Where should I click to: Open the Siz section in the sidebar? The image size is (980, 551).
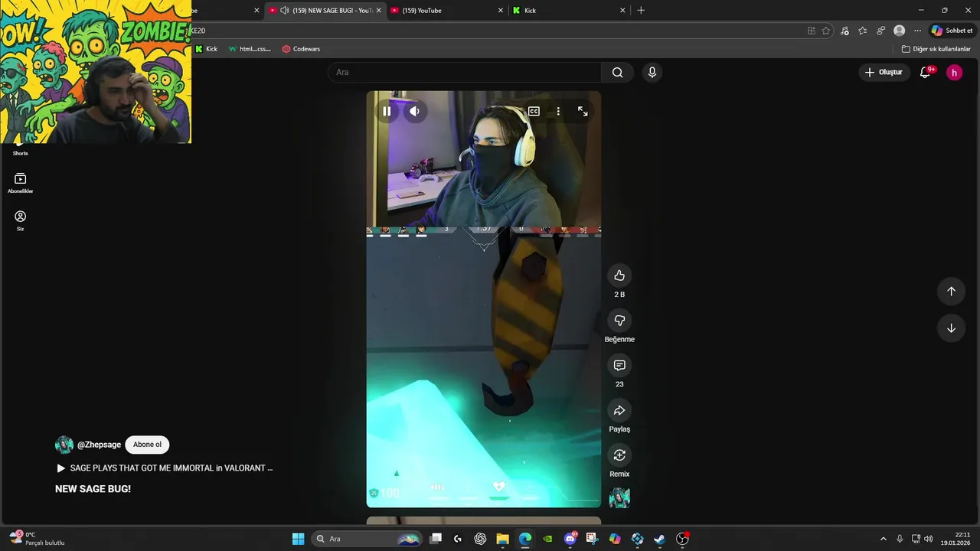coord(20,220)
